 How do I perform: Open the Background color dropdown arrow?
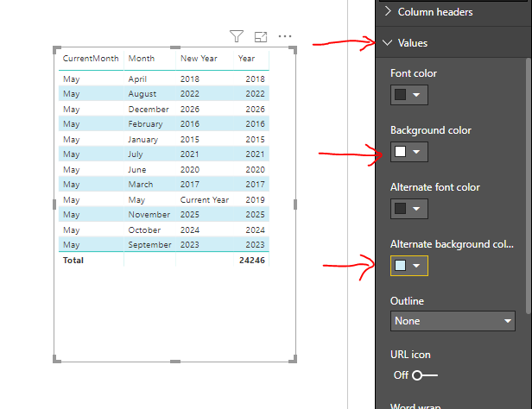[x=416, y=152]
